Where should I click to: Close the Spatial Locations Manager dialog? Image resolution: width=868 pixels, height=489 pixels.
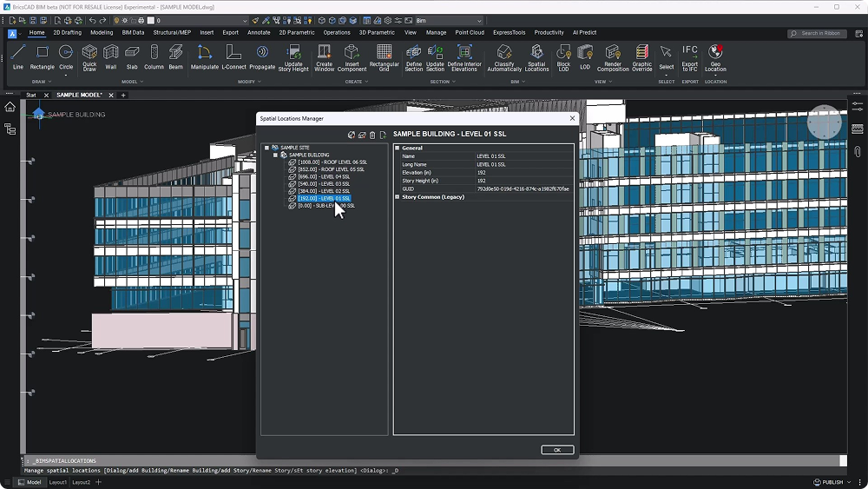tap(572, 118)
